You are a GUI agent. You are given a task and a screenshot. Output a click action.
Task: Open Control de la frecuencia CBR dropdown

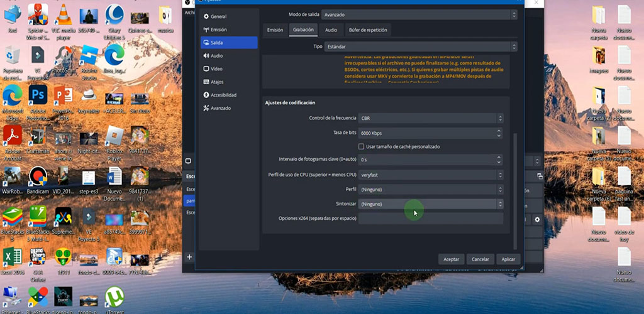[431, 118]
